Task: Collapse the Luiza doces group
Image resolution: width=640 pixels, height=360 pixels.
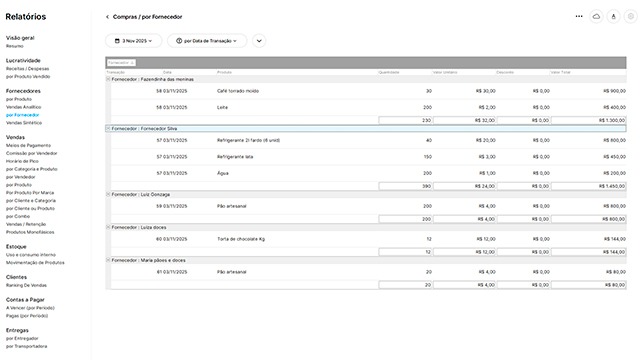Action: tap(108, 227)
